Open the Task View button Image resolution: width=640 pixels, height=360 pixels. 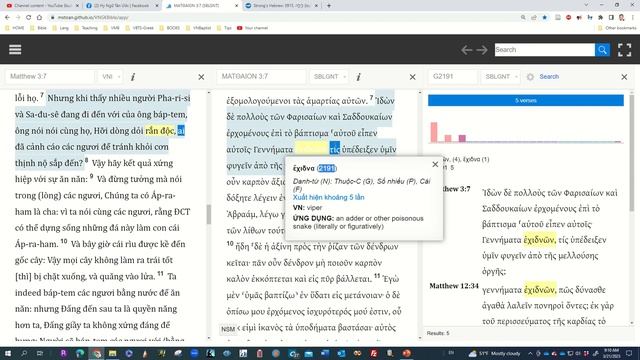(40, 353)
